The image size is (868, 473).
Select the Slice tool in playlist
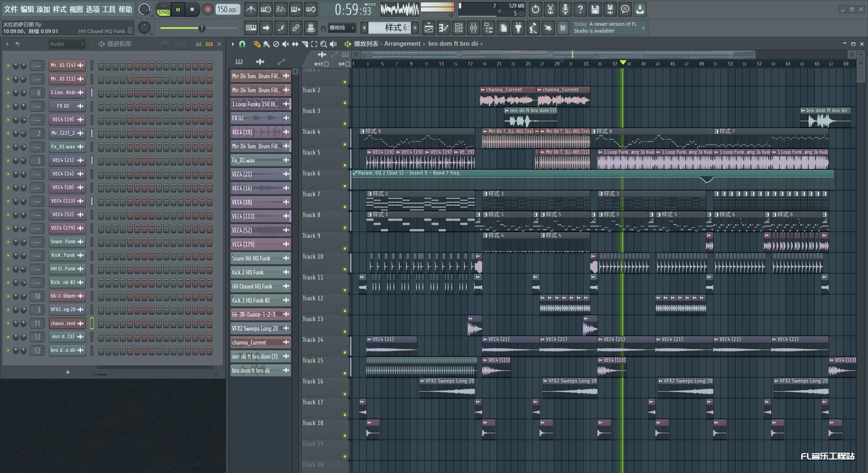[x=304, y=44]
